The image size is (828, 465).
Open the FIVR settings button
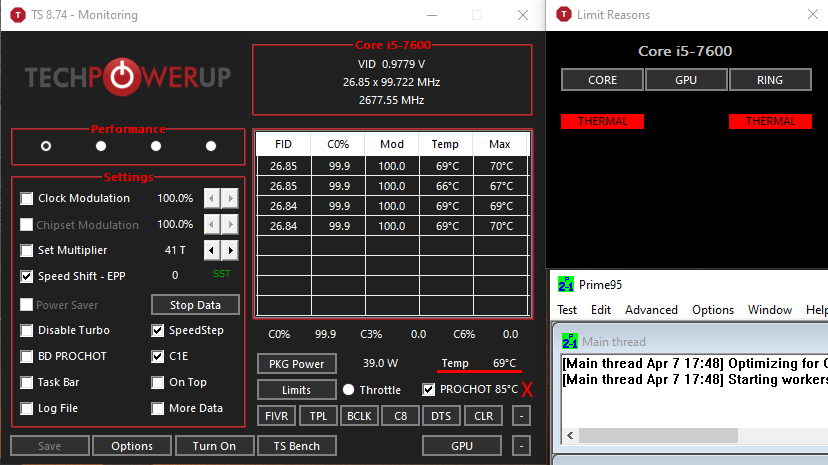point(276,416)
